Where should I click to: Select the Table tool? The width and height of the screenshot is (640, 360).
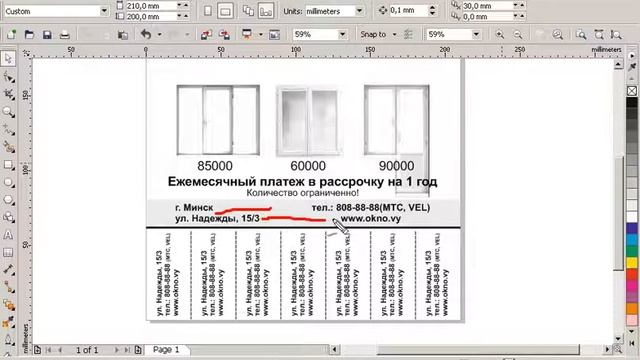[x=8, y=253]
